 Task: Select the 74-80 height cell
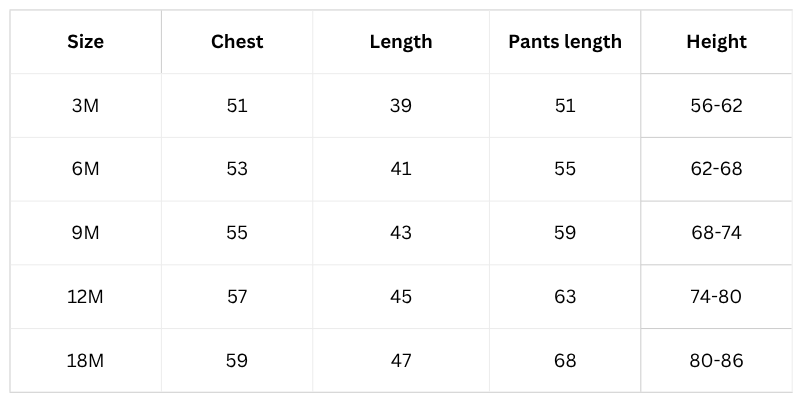pyautogui.click(x=716, y=297)
